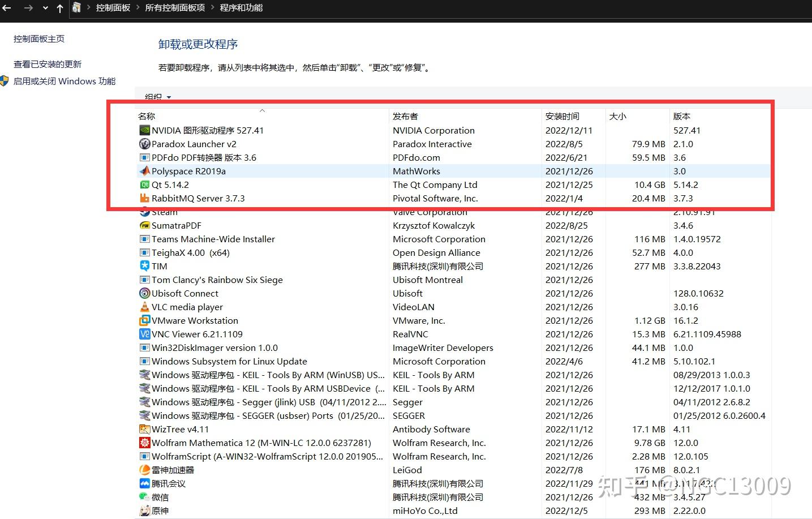Select install date "2022/12/11"
Viewport: 812px width, 519px height.
point(569,130)
